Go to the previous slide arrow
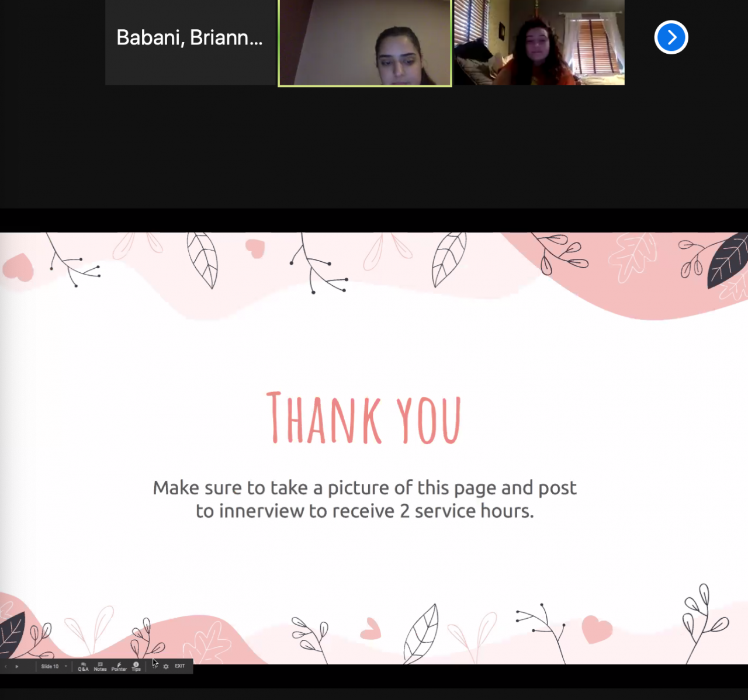748x700 pixels. [x=6, y=666]
